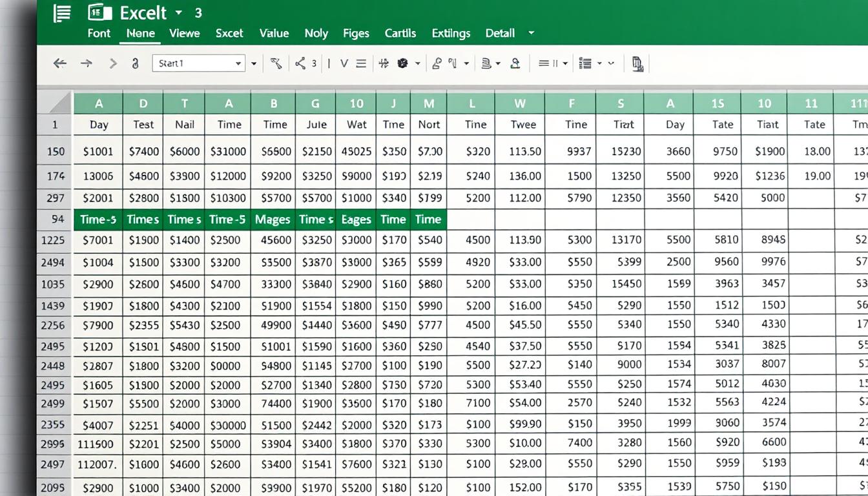Click the pen-and-link icon in the toolbar
This screenshot has height=496, width=868.
(437, 63)
